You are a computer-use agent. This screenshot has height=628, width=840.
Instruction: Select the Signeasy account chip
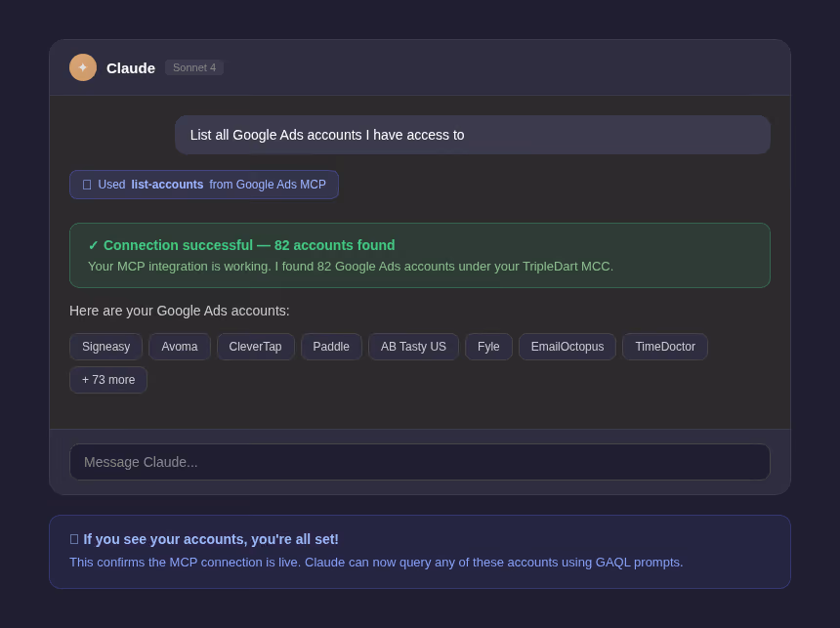tap(106, 347)
